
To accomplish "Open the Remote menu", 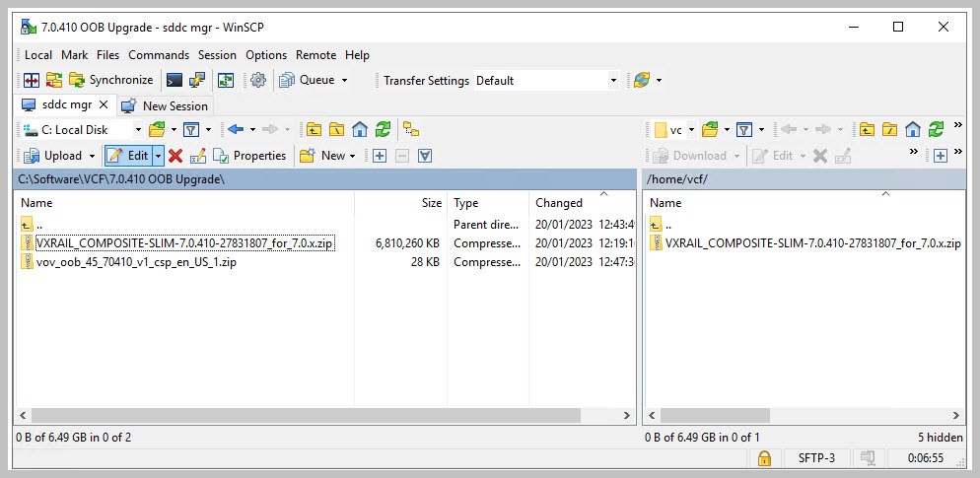I will [x=316, y=55].
